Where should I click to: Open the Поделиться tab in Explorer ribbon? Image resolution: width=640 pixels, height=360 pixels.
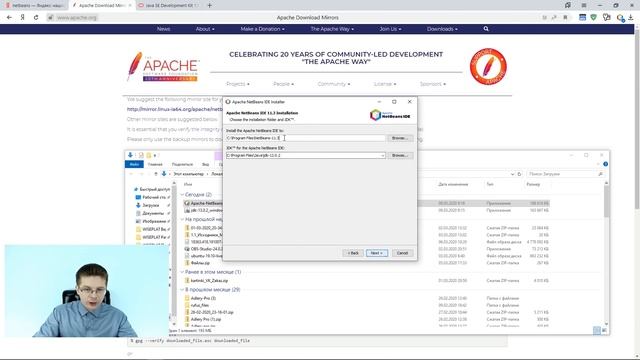[182, 164]
